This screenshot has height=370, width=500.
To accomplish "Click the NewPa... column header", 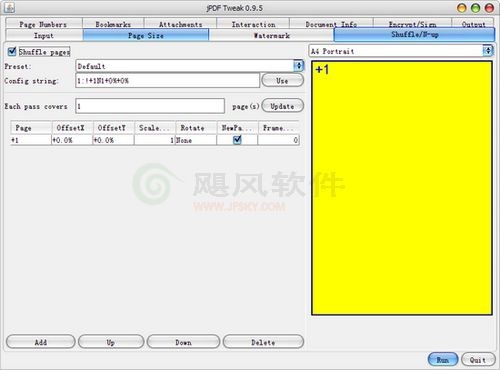I will pos(237,128).
